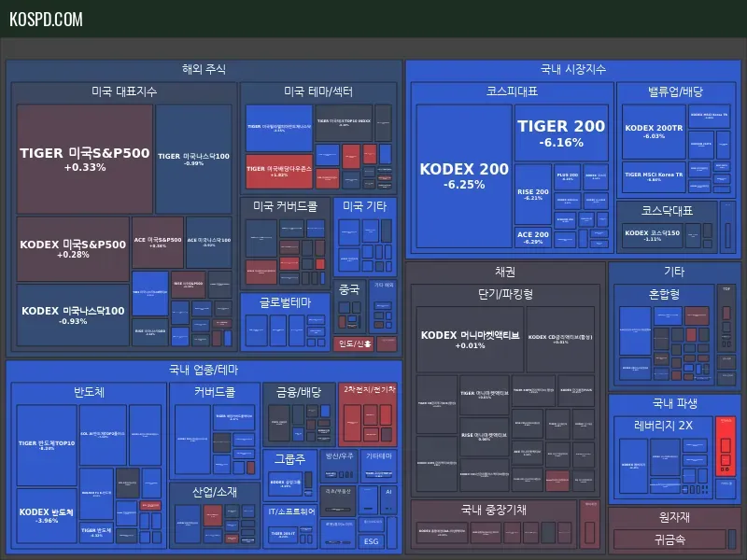Select the 레버리지 2X group header
Viewport: 747px width, 560px height.
click(663, 426)
